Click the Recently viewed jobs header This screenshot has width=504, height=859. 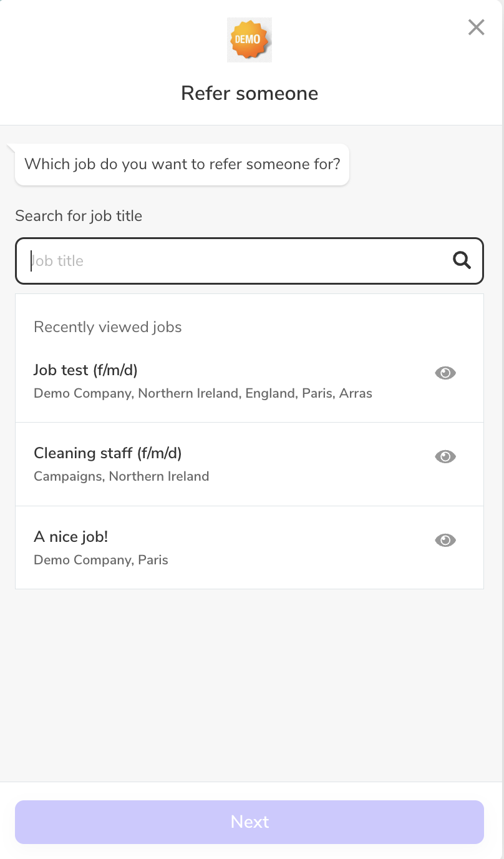108,327
